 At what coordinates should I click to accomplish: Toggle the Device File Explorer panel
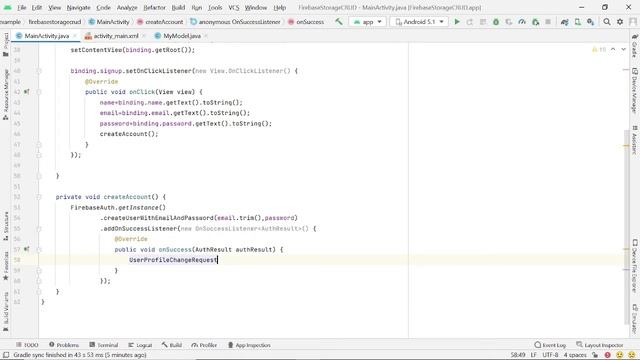pyautogui.click(x=634, y=266)
